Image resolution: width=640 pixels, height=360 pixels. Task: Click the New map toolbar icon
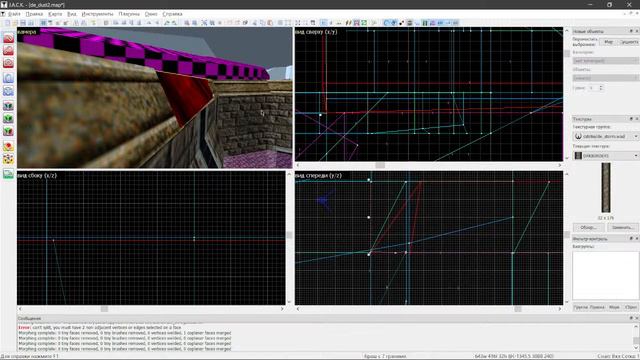[7, 23]
